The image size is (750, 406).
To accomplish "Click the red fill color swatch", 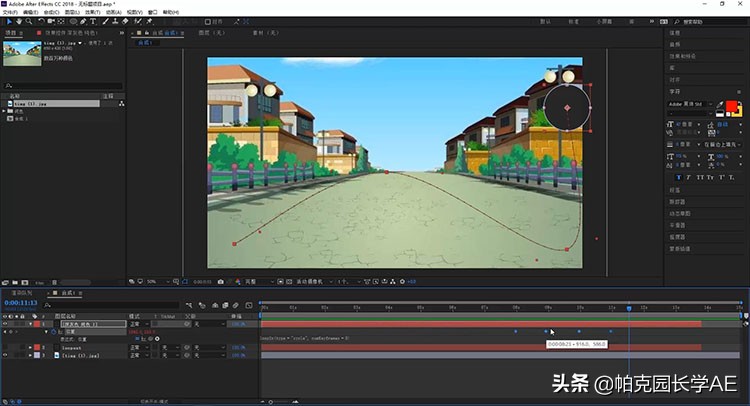I will (731, 106).
